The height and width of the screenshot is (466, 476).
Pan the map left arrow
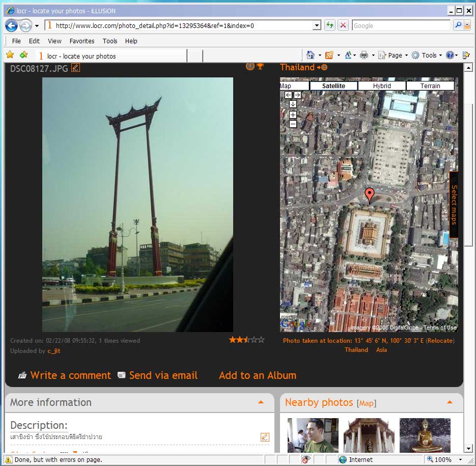[x=288, y=95]
